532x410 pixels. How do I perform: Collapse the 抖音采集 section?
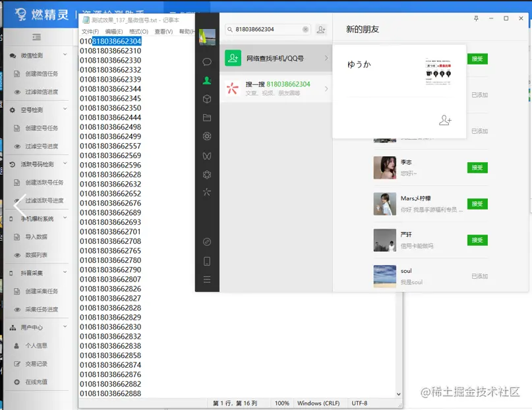65,272
